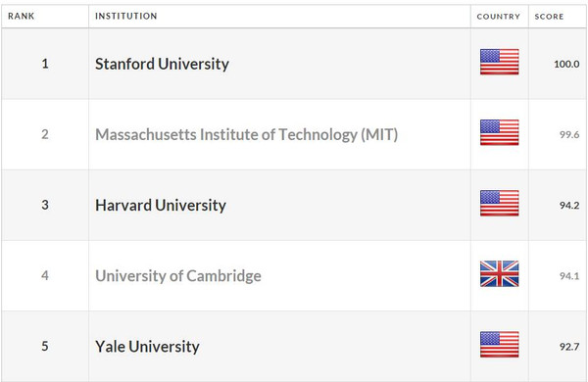Screen dimensions: 588x382
Task: Click the COUNTRY column header
Action: click(499, 17)
